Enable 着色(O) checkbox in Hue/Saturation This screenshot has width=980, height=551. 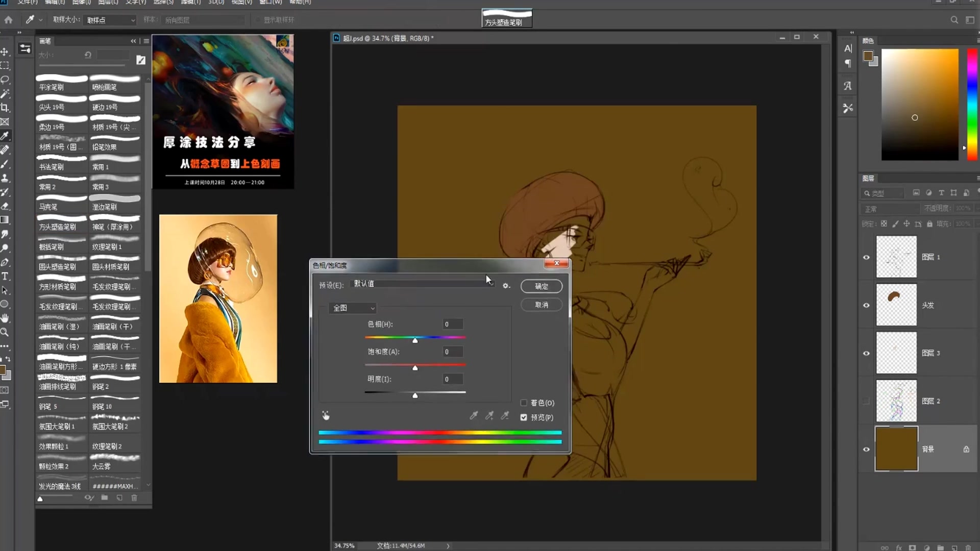[524, 403]
